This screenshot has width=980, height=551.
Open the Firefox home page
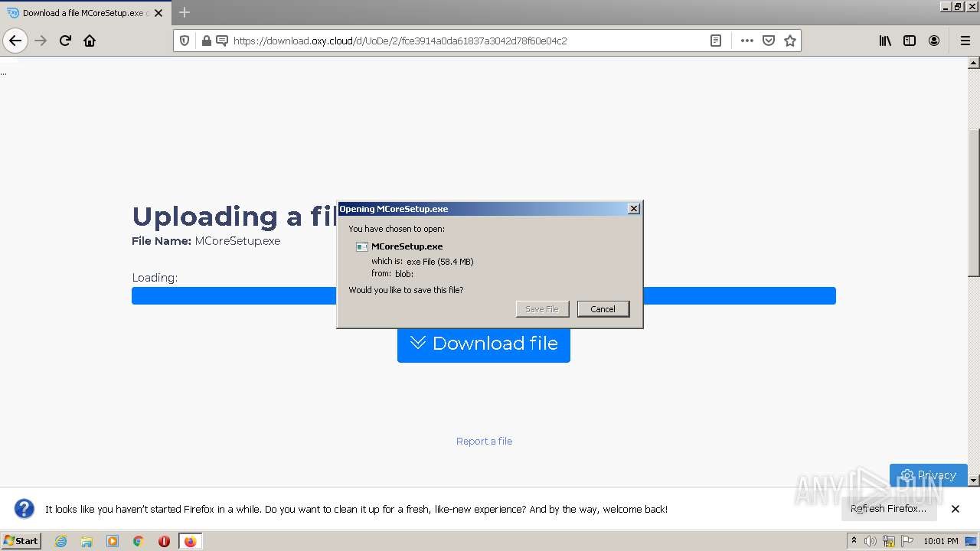click(90, 41)
